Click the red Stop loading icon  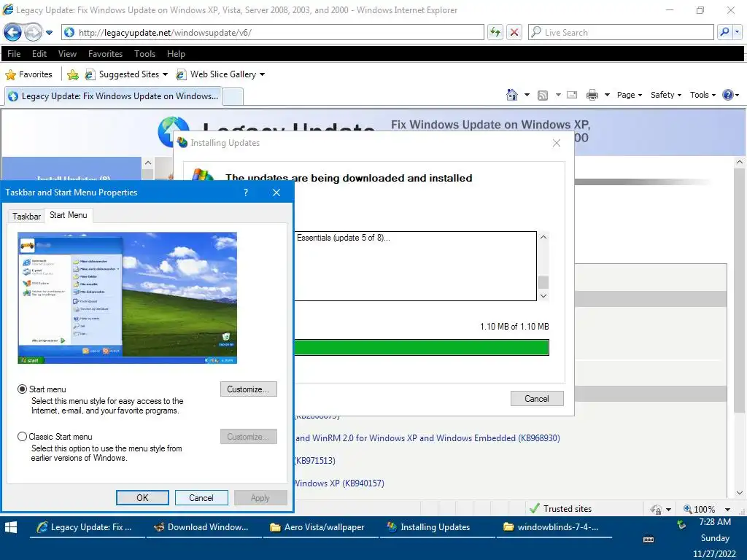click(514, 32)
